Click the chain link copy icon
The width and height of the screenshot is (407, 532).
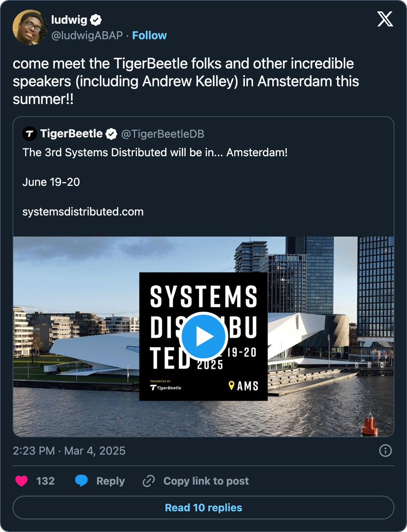pos(149,481)
